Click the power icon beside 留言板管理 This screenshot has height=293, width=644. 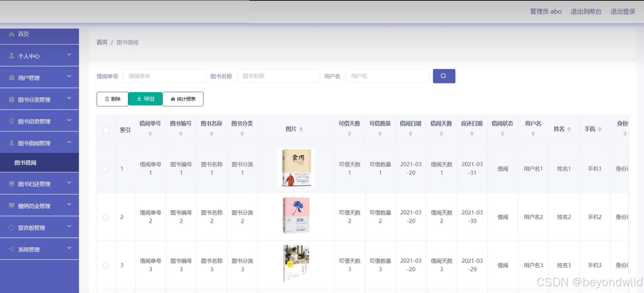click(x=12, y=227)
